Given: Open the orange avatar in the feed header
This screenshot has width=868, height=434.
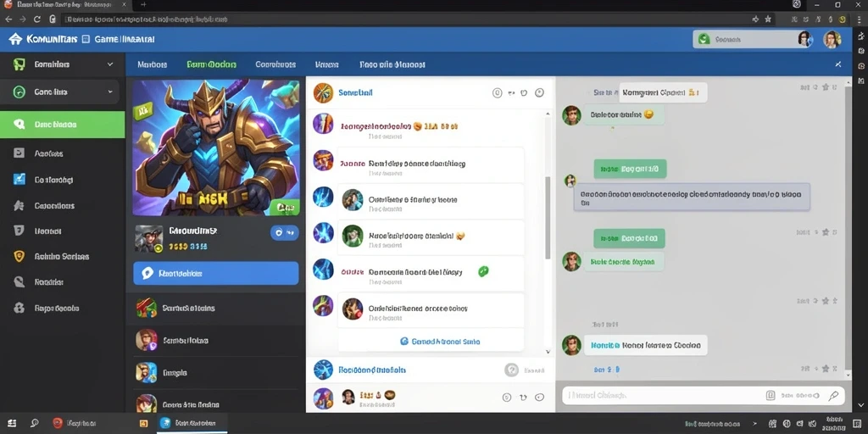Looking at the screenshot, I should (x=323, y=92).
